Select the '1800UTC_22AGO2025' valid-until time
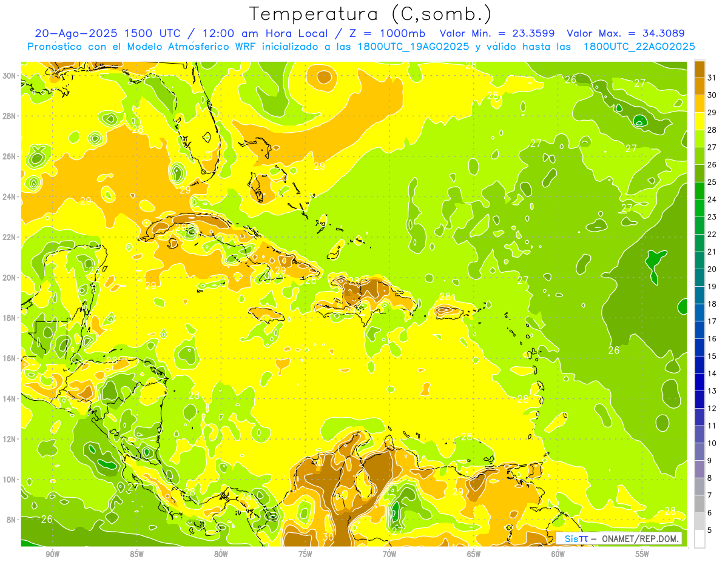 [x=639, y=47]
